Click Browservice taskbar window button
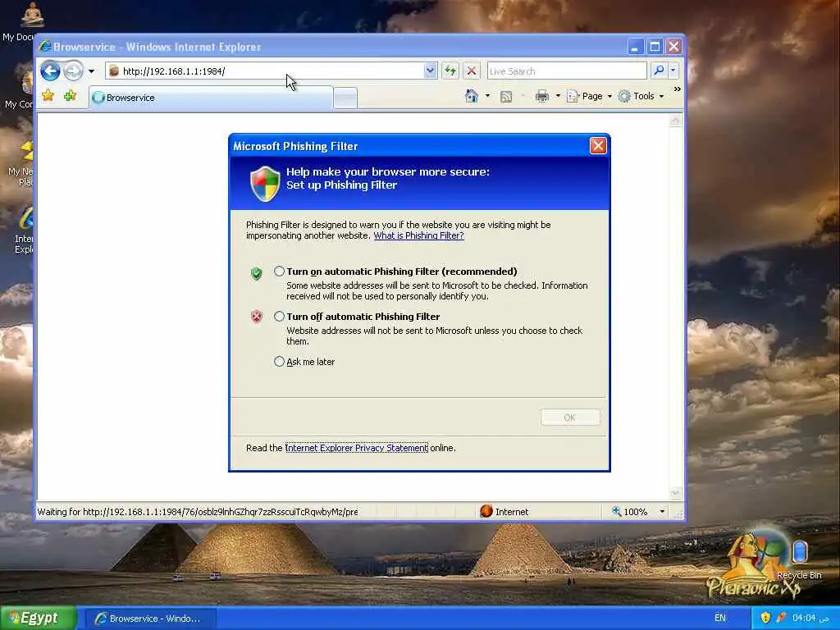The height and width of the screenshot is (630, 840). click(x=151, y=619)
